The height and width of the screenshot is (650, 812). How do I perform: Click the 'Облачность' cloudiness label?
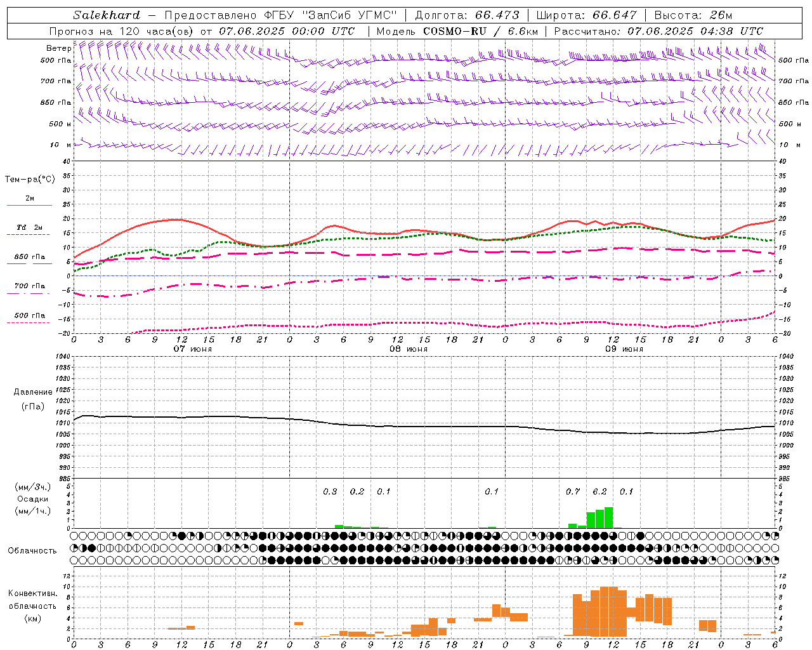32,551
